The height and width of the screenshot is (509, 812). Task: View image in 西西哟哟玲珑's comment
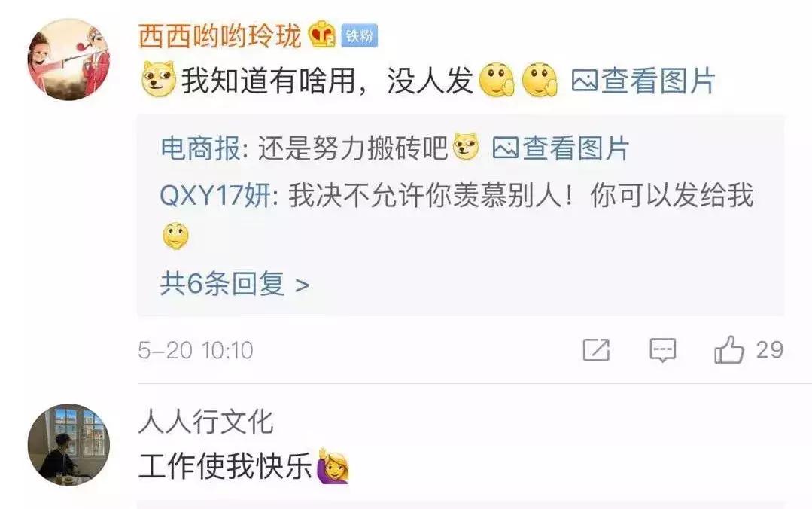[x=643, y=81]
